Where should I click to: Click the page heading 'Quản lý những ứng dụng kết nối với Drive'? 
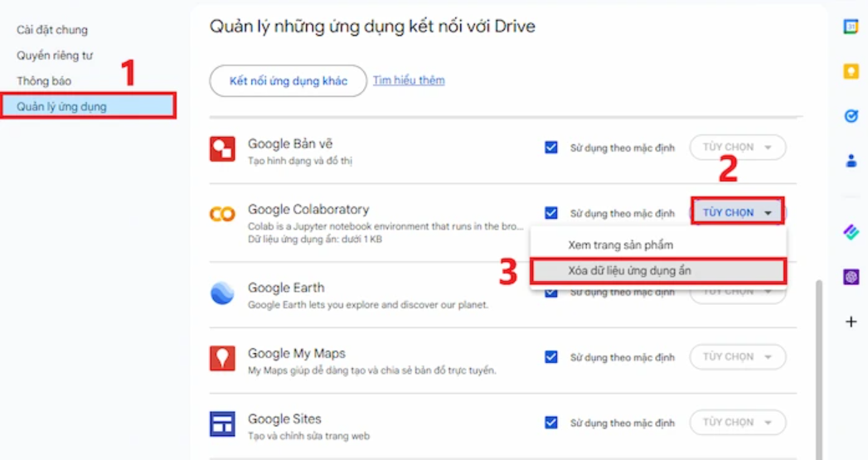372,27
